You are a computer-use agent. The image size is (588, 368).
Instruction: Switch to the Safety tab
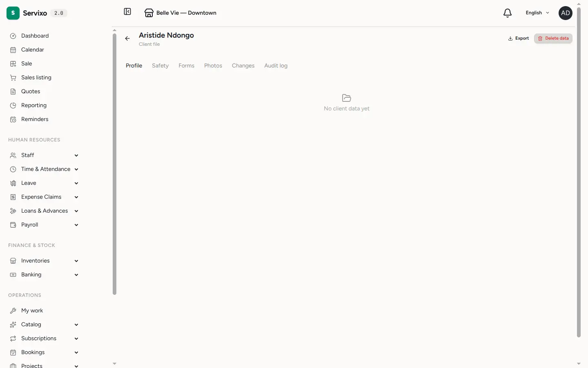(160, 66)
